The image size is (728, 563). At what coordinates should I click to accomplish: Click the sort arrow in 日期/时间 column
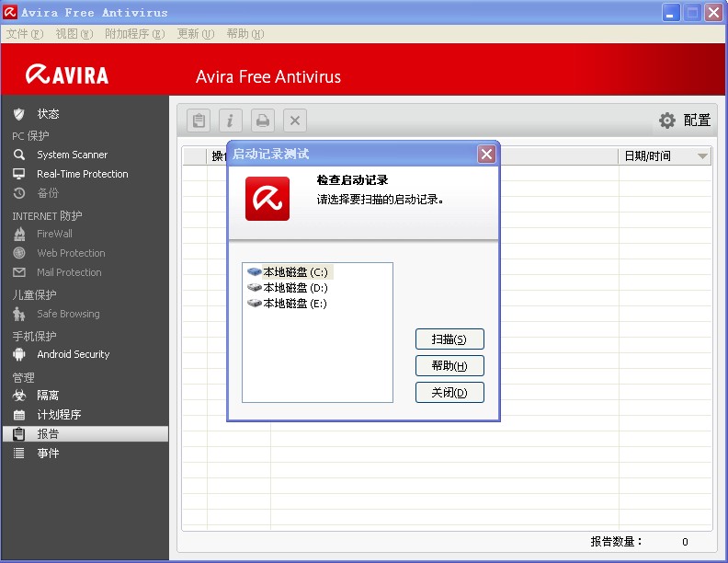click(x=703, y=156)
